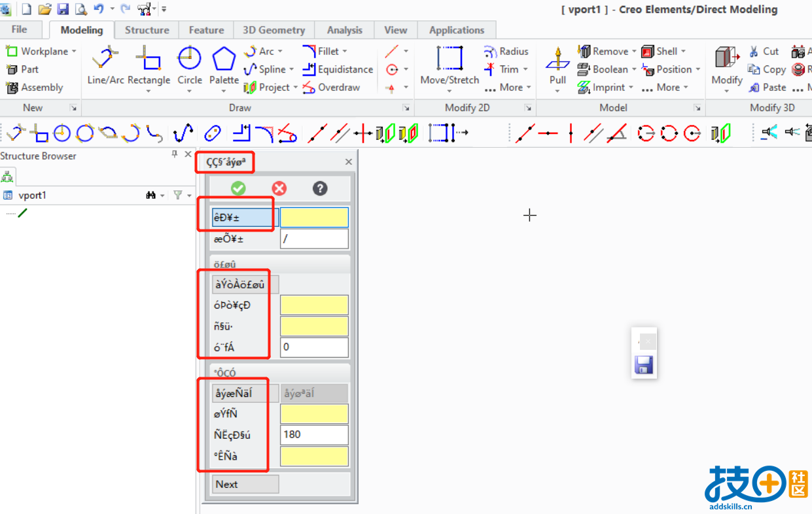The height and width of the screenshot is (514, 812).
Task: Go to the Analysis tab
Action: point(345,30)
